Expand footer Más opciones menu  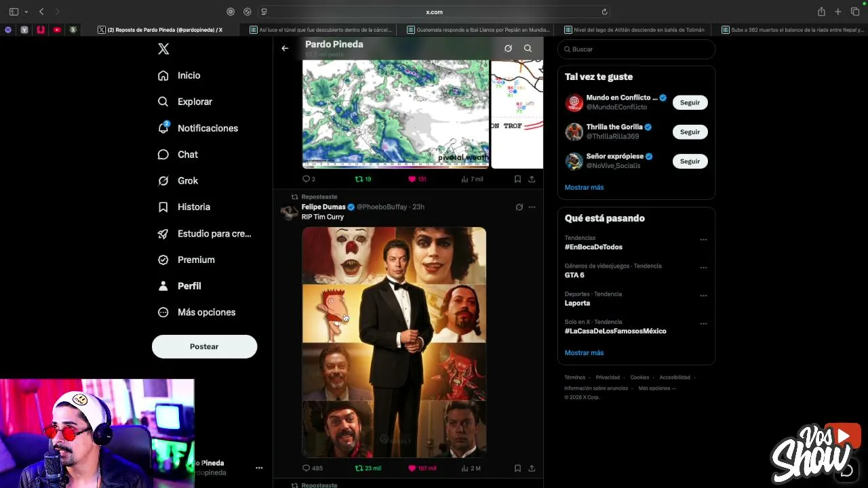tap(656, 388)
